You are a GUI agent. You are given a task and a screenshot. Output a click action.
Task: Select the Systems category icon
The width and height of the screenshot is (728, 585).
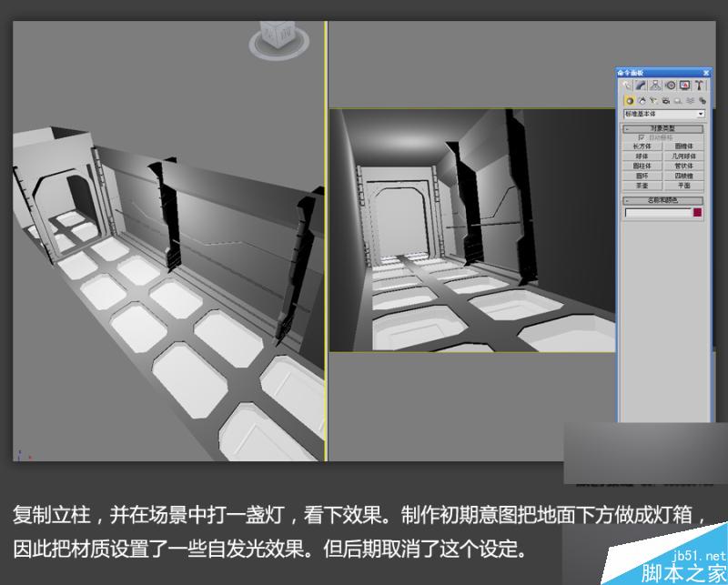coord(703,100)
